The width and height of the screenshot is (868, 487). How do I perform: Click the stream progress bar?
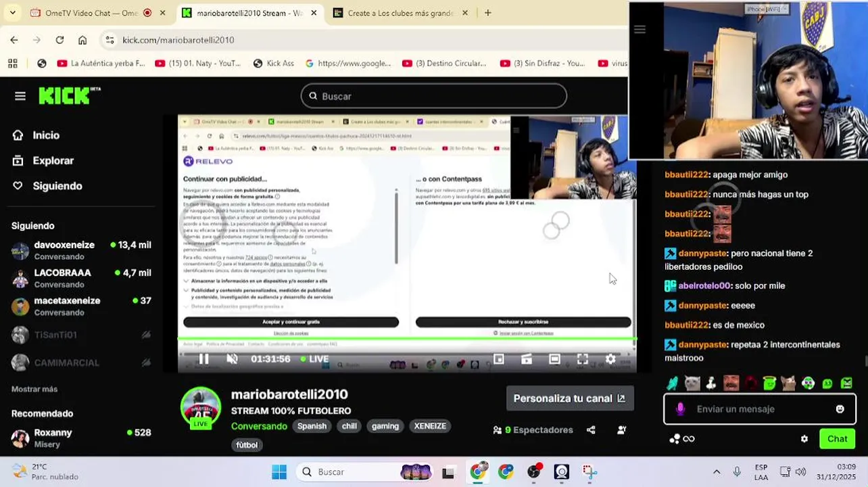click(407, 339)
